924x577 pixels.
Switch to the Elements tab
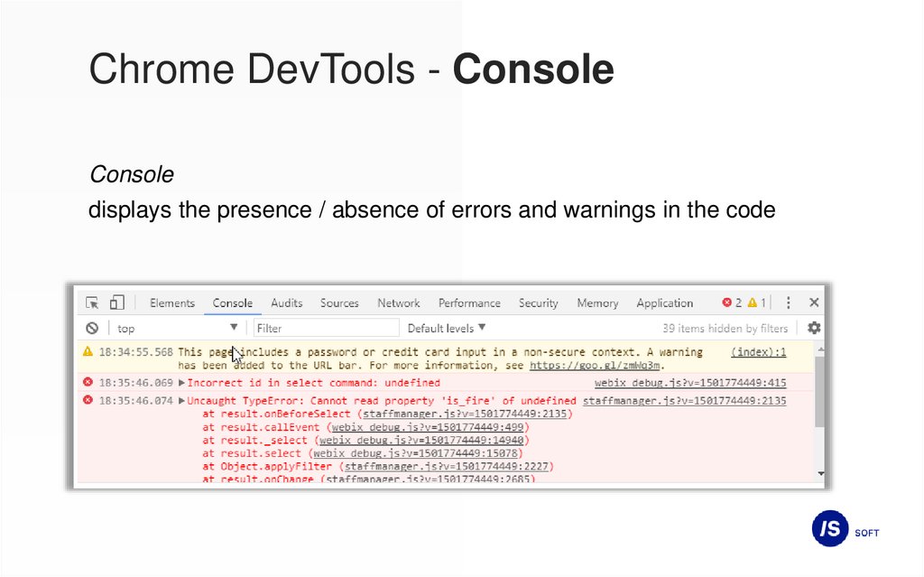pos(172,303)
